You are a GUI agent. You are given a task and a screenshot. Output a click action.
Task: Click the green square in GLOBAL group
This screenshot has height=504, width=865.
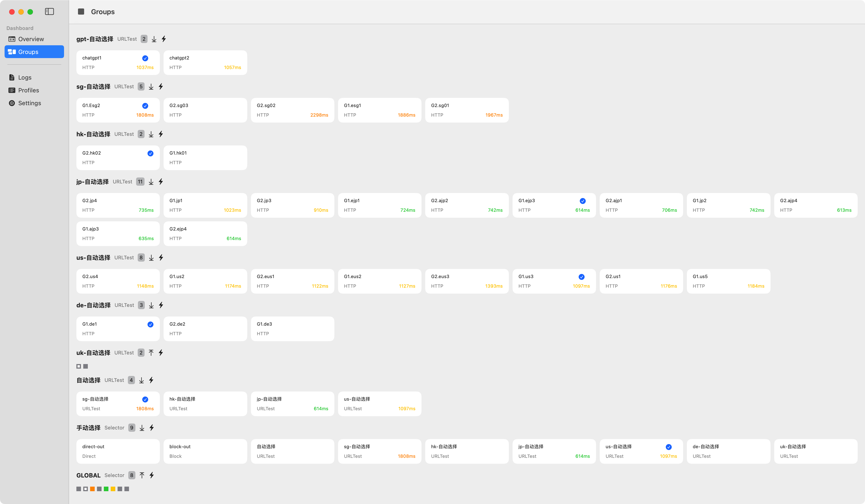106,489
